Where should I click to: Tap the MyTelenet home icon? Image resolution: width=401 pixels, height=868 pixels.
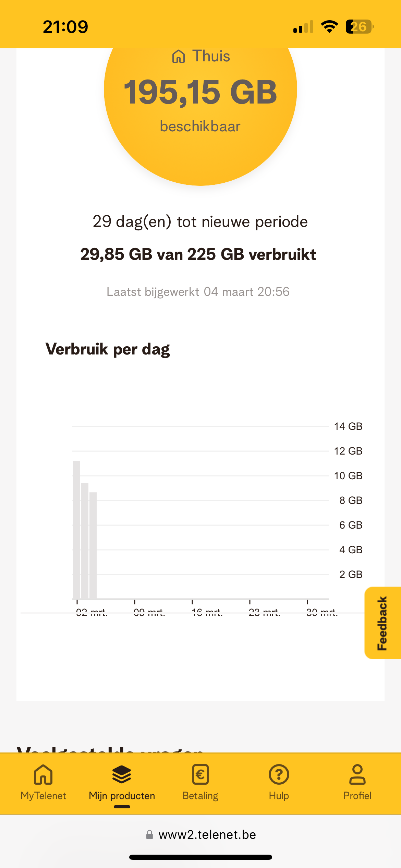(x=43, y=774)
